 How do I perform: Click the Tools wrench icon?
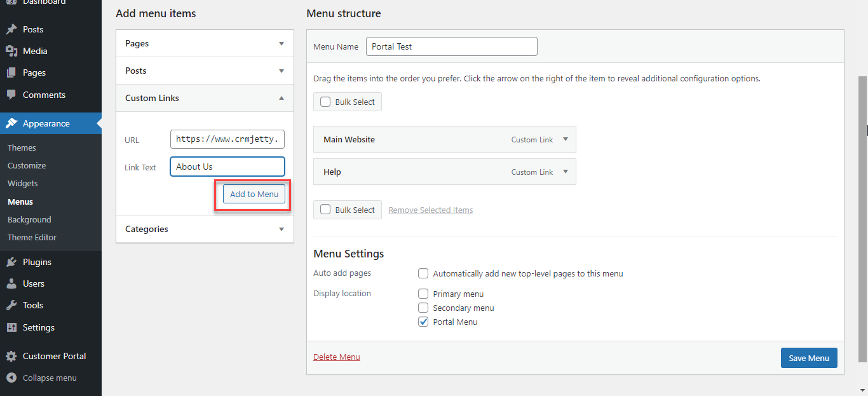(x=11, y=305)
